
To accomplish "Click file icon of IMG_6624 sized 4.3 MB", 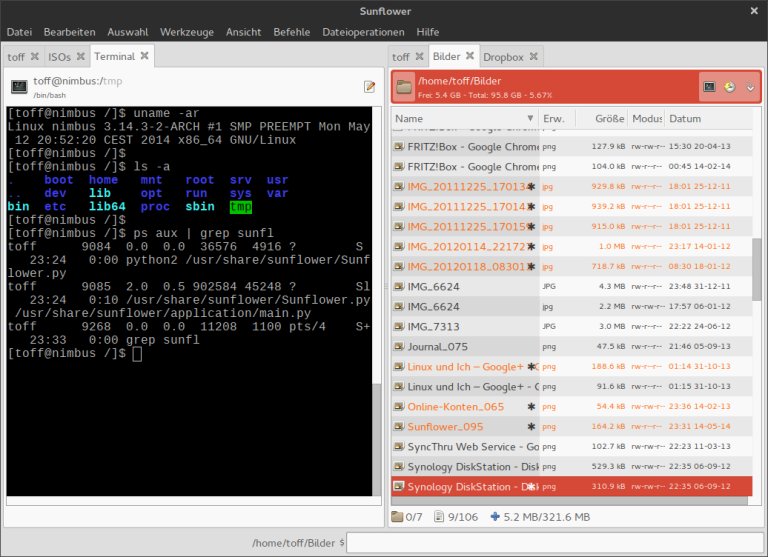I will point(399,286).
